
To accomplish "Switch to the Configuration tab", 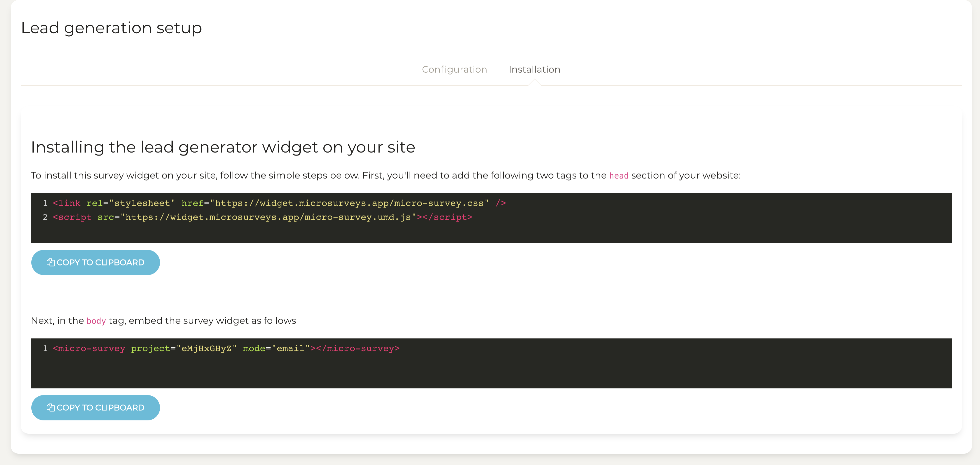I will (454, 69).
